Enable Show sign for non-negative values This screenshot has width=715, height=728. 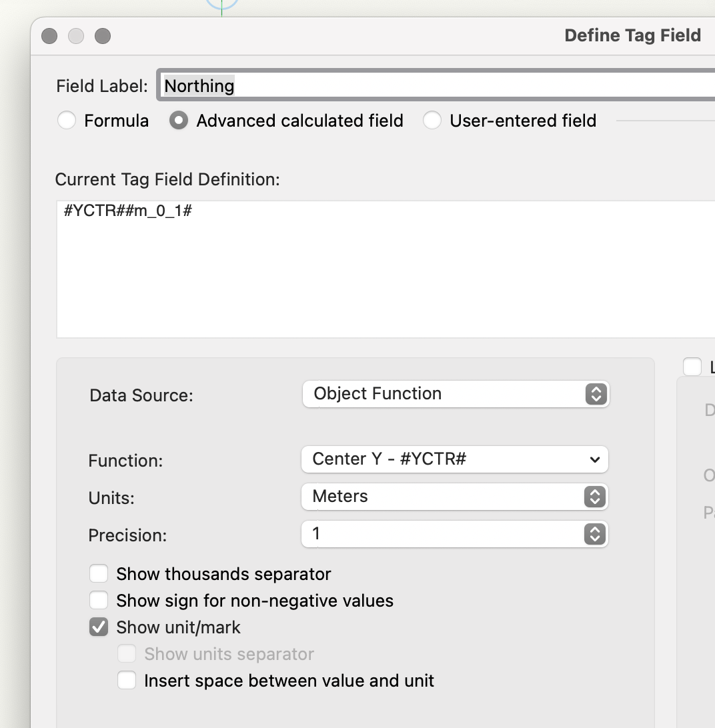click(x=99, y=601)
